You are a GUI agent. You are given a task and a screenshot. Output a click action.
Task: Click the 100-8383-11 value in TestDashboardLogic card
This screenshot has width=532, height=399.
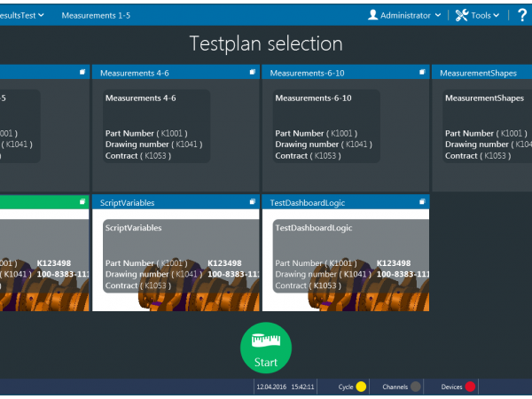[403, 274]
